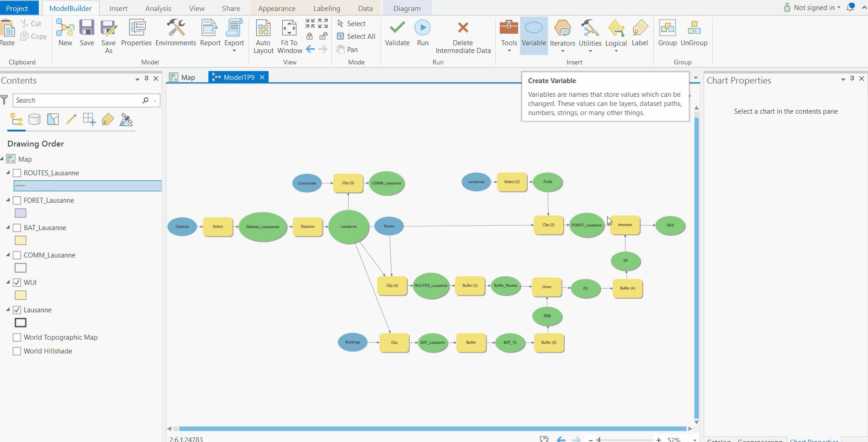Group selected model elements
The image size is (868, 442).
tap(667, 33)
